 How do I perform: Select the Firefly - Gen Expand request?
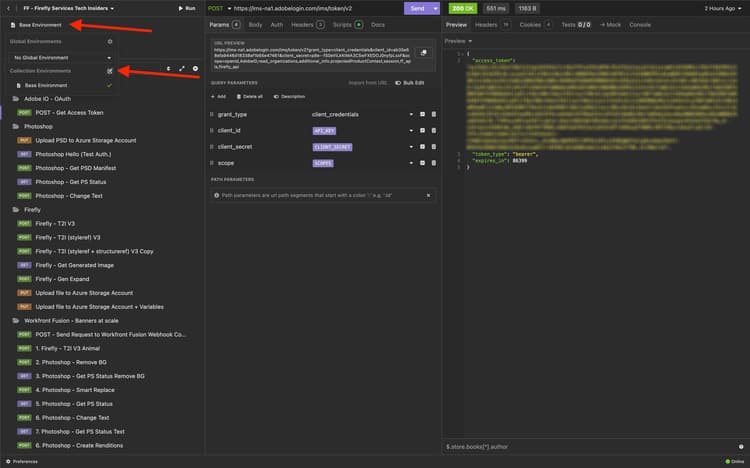pyautogui.click(x=62, y=279)
